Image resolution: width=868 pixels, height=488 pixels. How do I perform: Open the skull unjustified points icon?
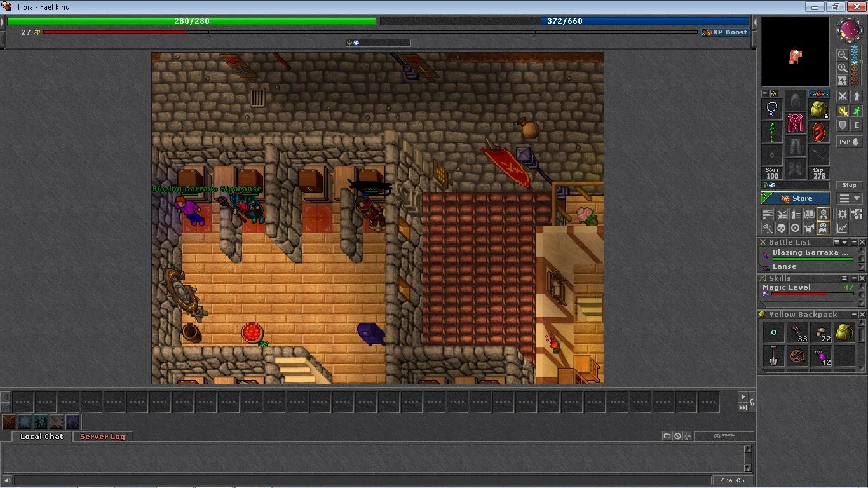click(782, 227)
